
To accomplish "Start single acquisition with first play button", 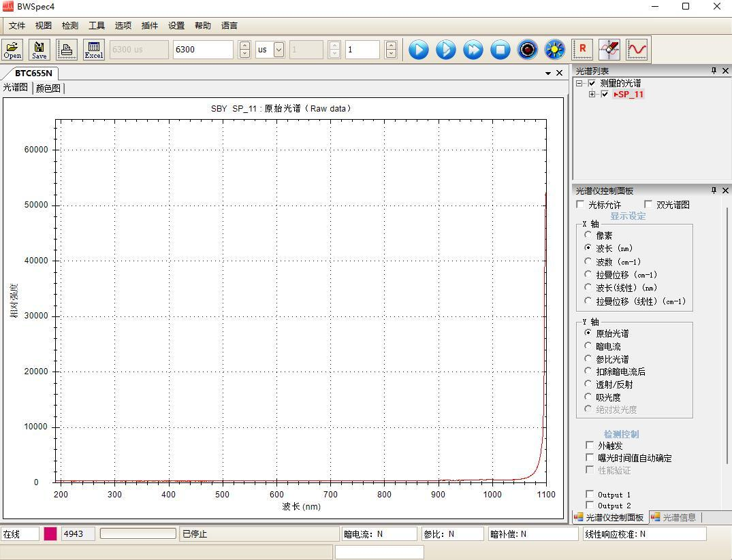I will pos(419,50).
